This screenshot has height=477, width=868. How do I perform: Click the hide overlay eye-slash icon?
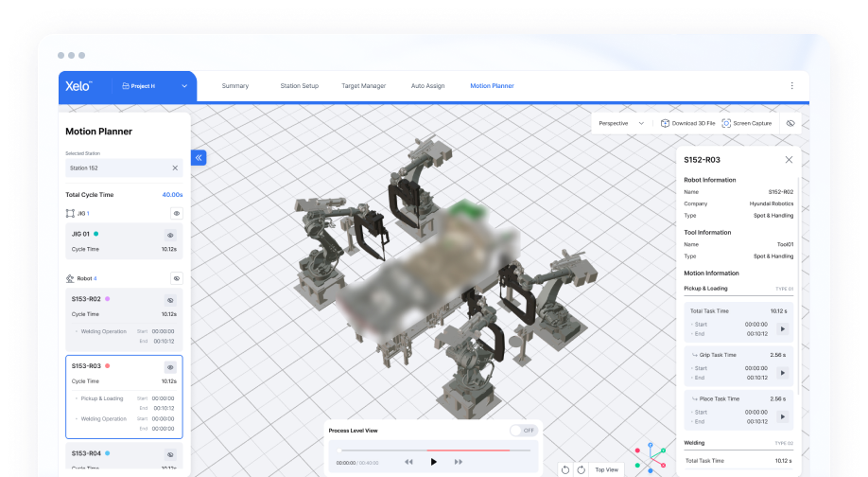click(790, 123)
